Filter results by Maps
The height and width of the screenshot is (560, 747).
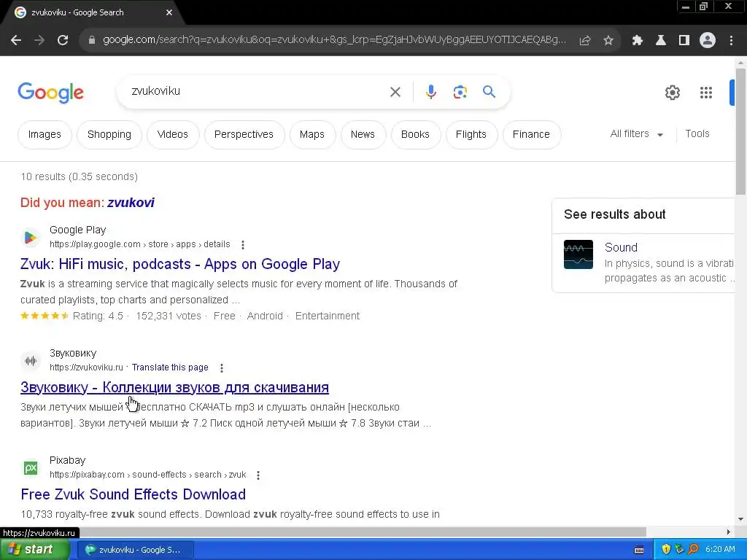point(312,135)
